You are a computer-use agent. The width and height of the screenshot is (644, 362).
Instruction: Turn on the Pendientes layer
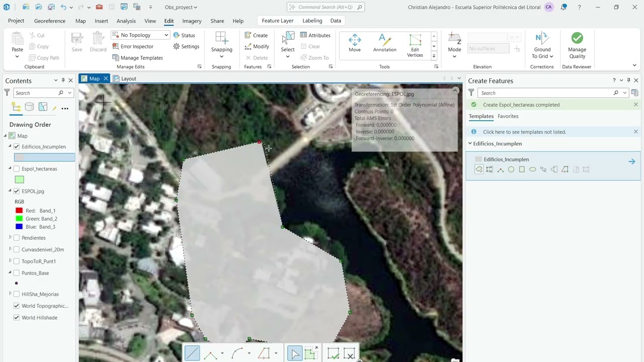pos(17,238)
